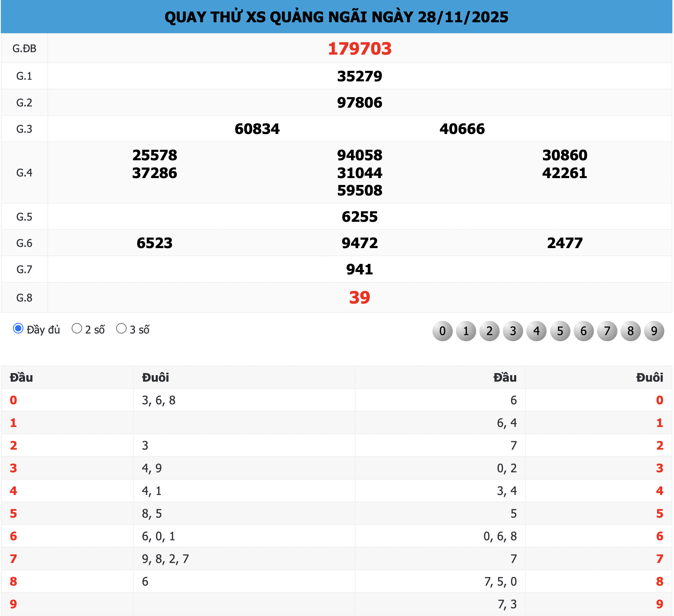Image resolution: width=674 pixels, height=616 pixels.
Task: Click the G.3 number 60834
Action: [x=257, y=129]
